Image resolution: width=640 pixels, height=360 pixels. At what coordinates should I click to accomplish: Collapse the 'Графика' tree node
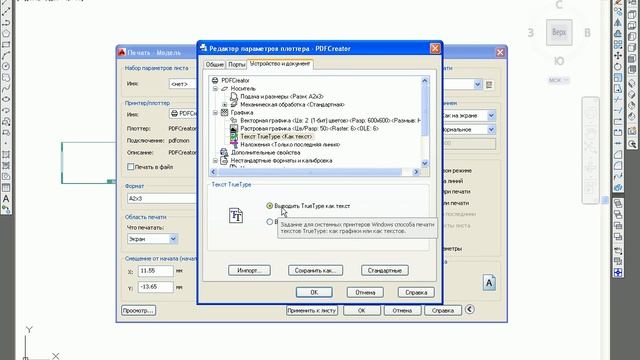point(215,113)
